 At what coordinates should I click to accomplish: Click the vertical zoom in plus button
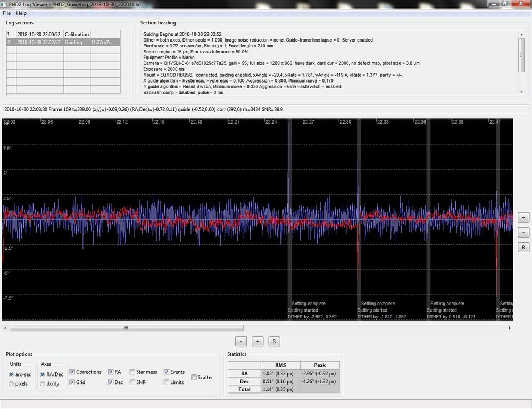[x=523, y=217]
